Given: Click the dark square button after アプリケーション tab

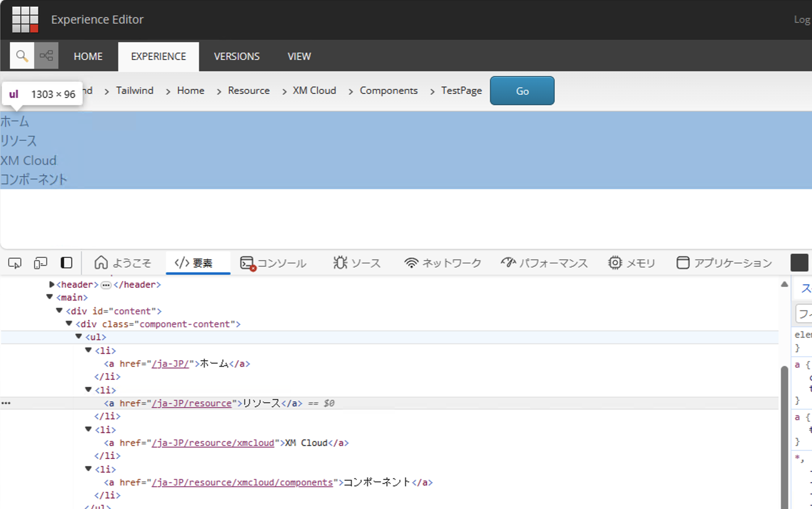Looking at the screenshot, I should click(799, 263).
